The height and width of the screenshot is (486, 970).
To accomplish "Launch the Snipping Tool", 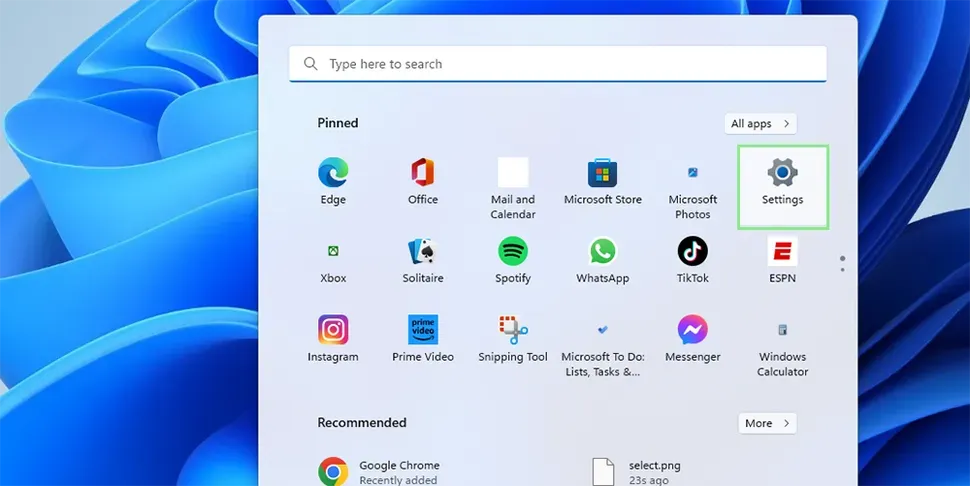I will (x=513, y=339).
